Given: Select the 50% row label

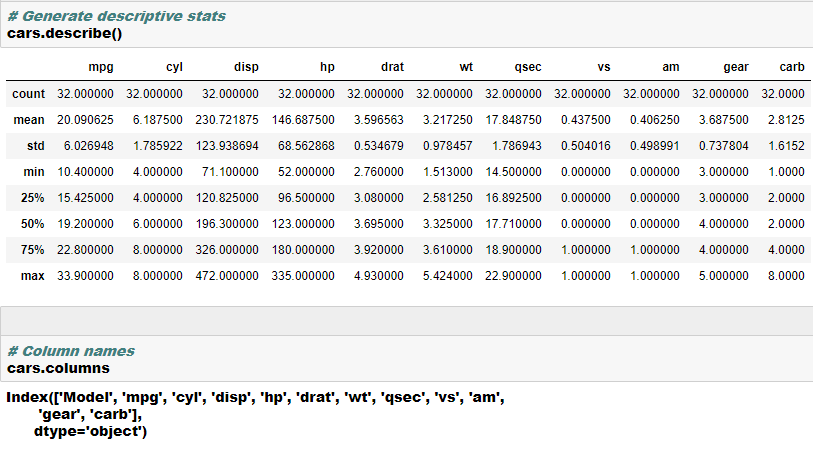Looking at the screenshot, I should point(33,224).
